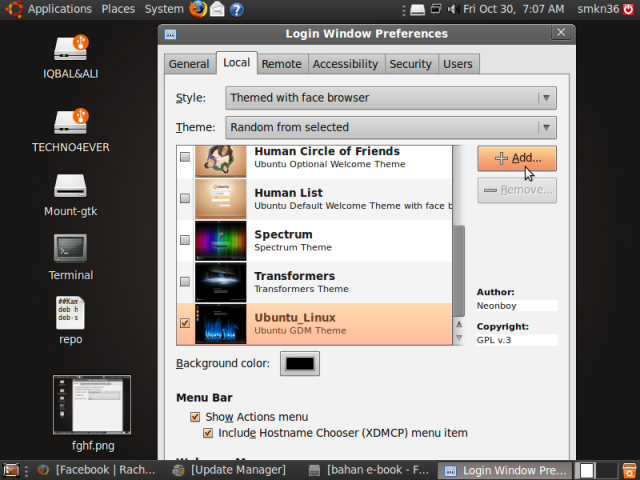The height and width of the screenshot is (480, 640).
Task: Switch to Facebook Firefox taskbar window
Action: (96, 470)
